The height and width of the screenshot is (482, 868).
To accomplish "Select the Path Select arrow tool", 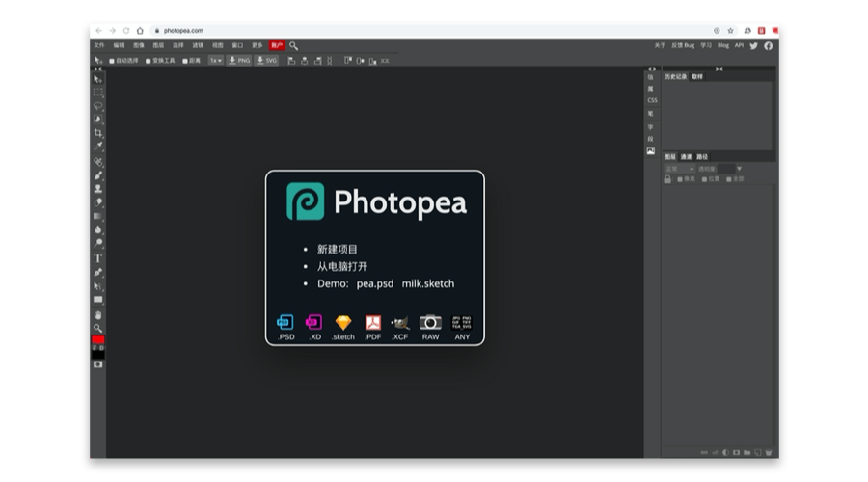I will point(98,286).
